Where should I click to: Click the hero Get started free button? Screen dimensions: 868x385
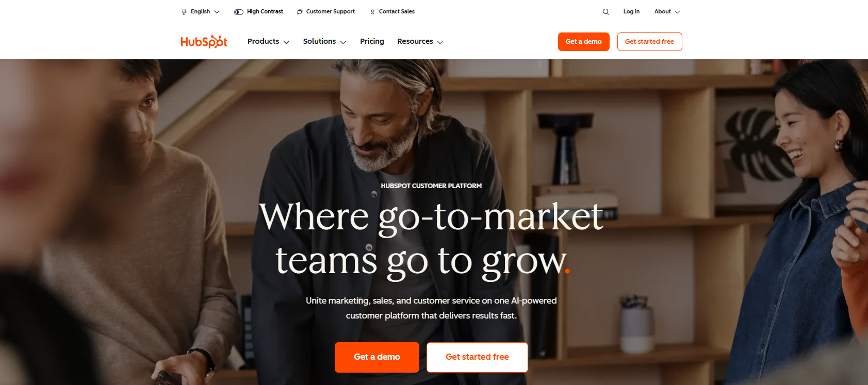477,357
